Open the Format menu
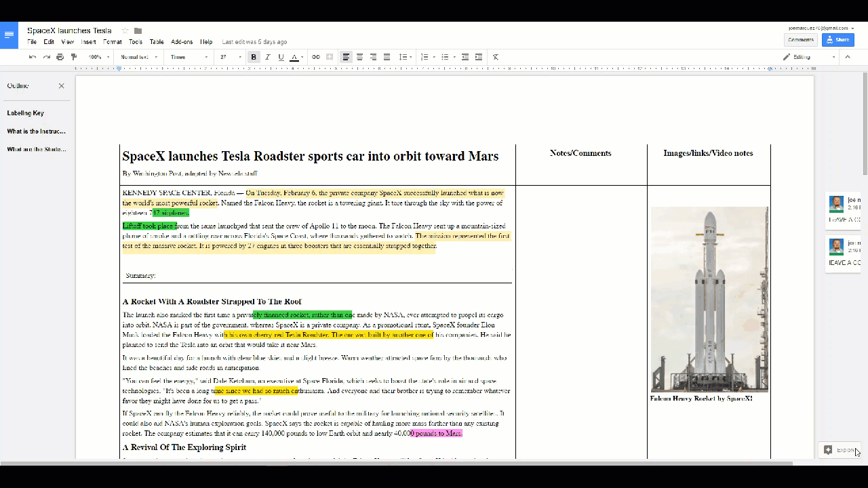 point(113,42)
